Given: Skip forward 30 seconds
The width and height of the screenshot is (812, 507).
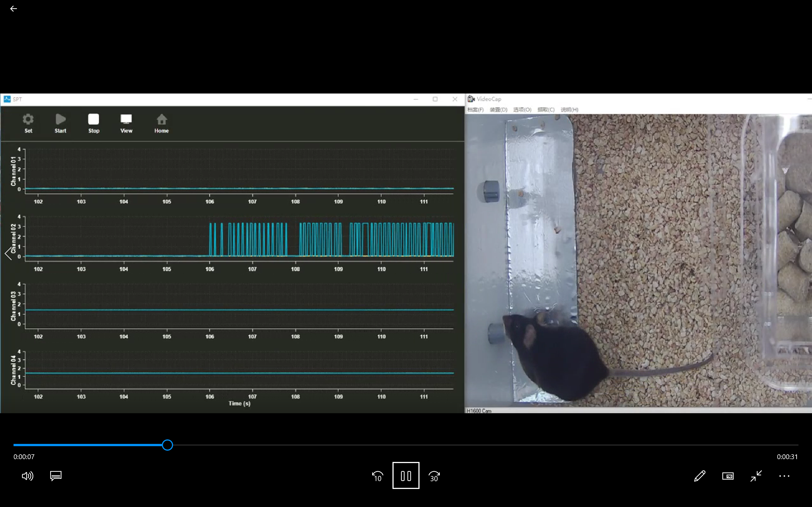Looking at the screenshot, I should 434,476.
